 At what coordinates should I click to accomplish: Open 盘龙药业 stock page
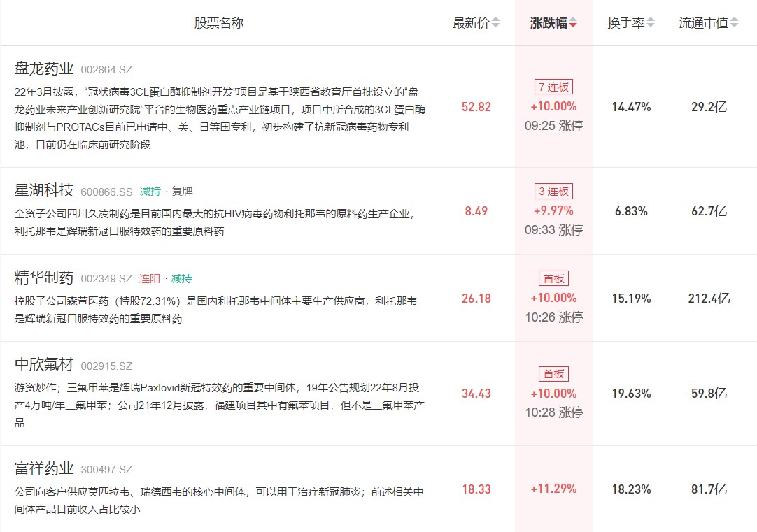pos(44,69)
